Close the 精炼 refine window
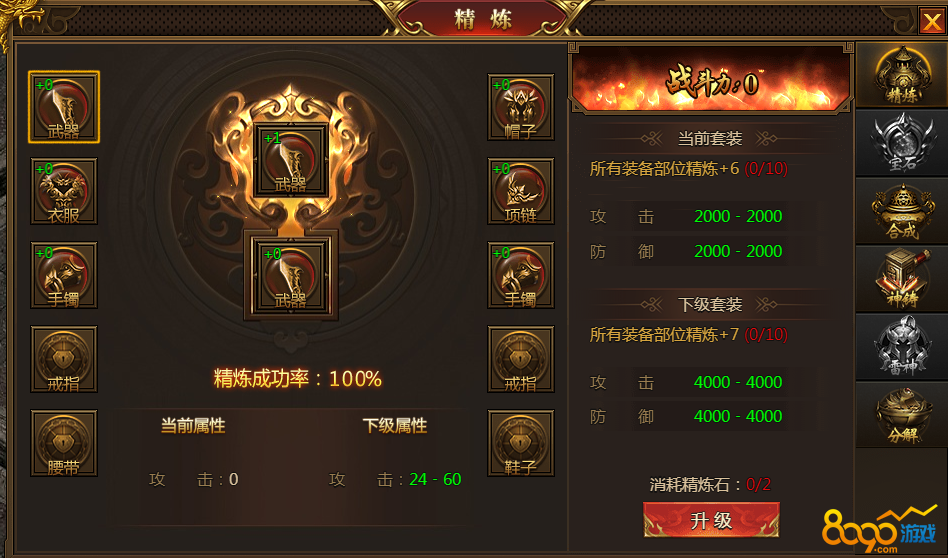The image size is (948, 558). coord(932,22)
